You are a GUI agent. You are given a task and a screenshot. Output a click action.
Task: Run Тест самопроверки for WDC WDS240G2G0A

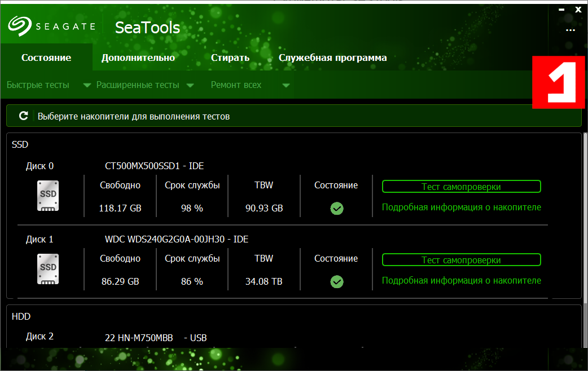click(x=461, y=260)
